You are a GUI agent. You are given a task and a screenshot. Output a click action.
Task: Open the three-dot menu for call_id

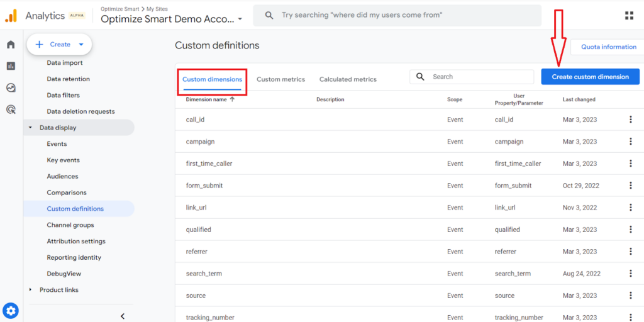click(630, 119)
